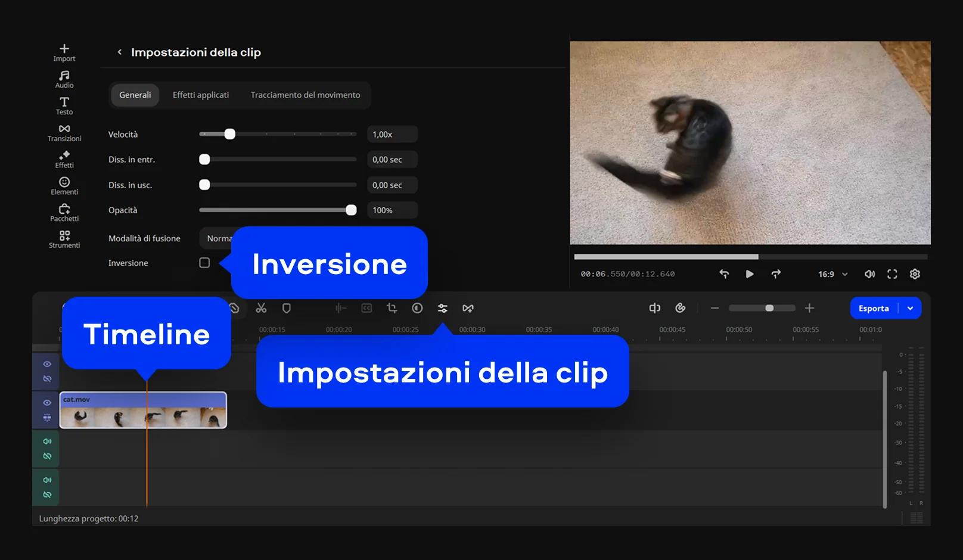
Task: Open the 16:9 aspect ratio dropdown
Action: [x=832, y=274]
